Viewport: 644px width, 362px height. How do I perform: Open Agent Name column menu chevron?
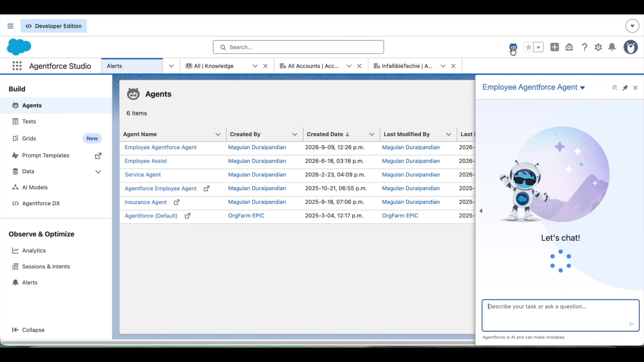(x=218, y=134)
